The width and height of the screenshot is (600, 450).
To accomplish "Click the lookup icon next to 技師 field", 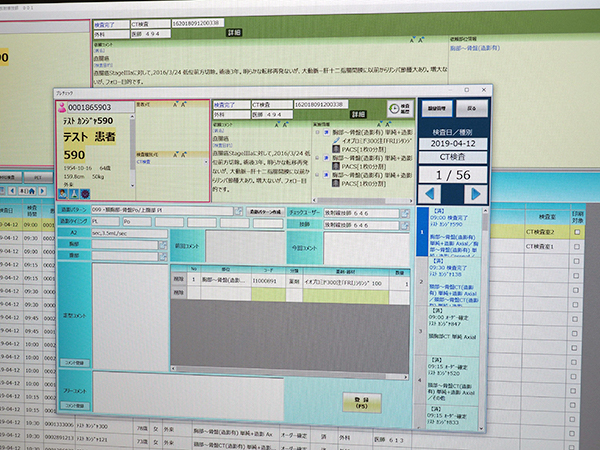I will pyautogui.click(x=404, y=223).
